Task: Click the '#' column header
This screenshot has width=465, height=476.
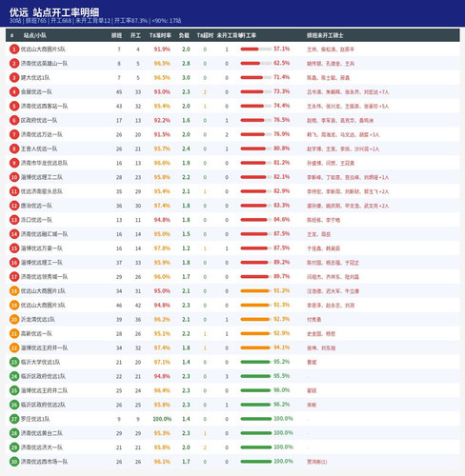Action: pos(11,35)
